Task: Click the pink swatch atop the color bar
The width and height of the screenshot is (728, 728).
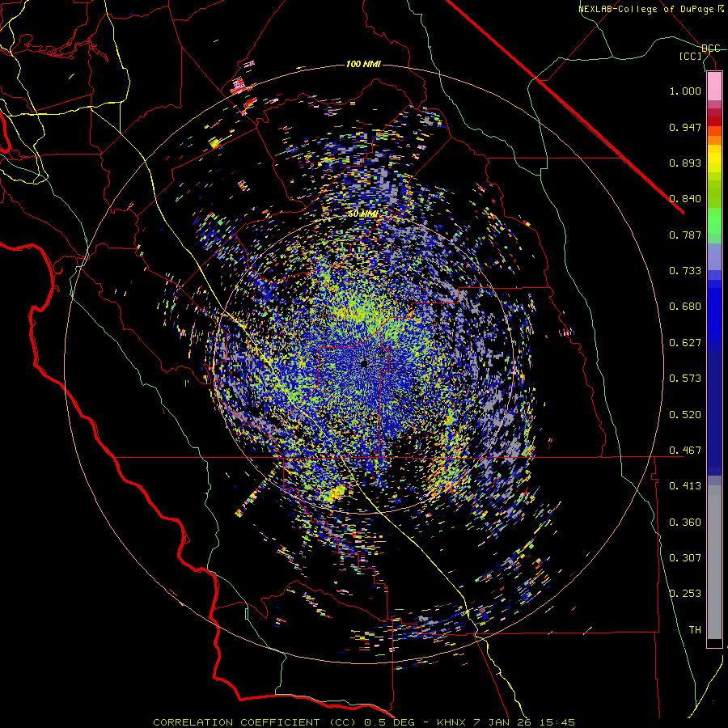Action: click(x=714, y=86)
